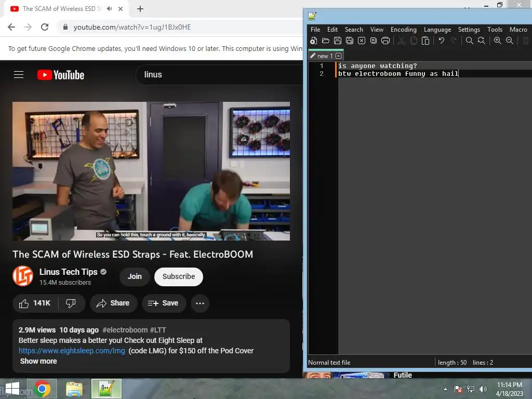The width and height of the screenshot is (532, 399).
Task: Open the Macro menu
Action: [518, 30]
